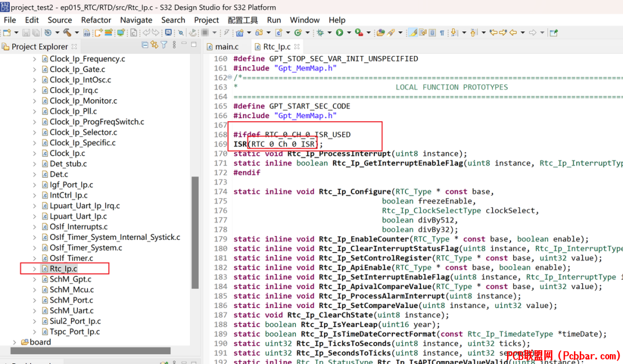This screenshot has width=623, height=364.
Task: Click the New file toolbar icon
Action: coord(7,32)
